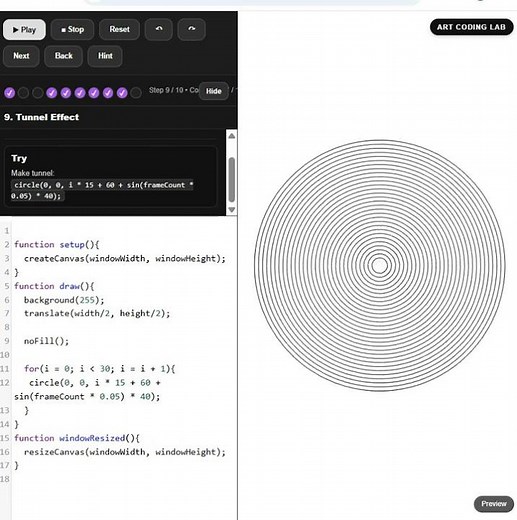This screenshot has height=520, width=517.
Task: Click the circle code snippet in Try box
Action: coord(102,190)
